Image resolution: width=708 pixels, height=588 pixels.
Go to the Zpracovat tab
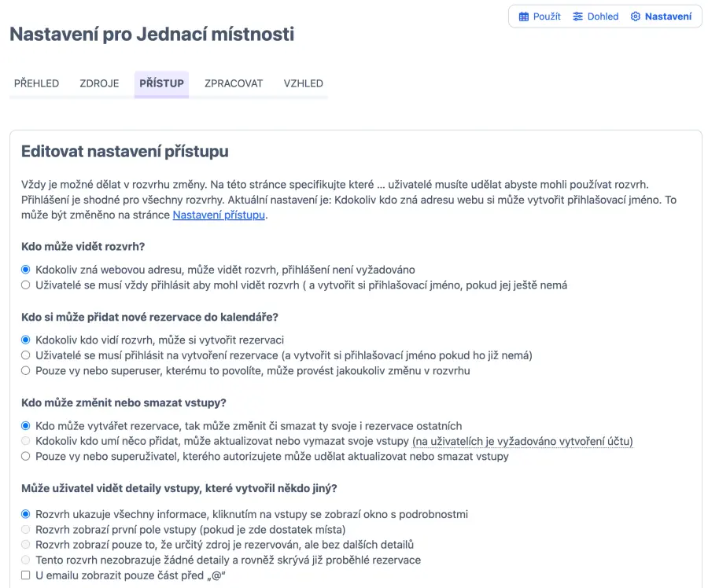pos(234,83)
